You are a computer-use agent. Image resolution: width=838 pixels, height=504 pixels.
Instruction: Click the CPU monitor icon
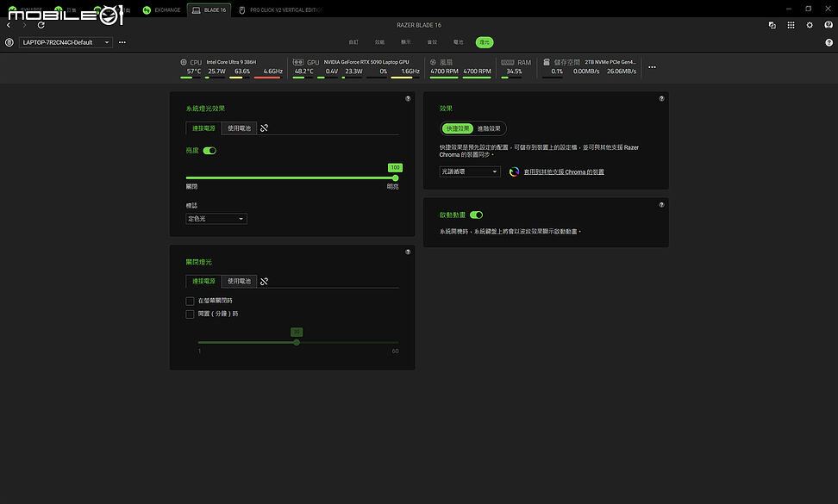click(x=184, y=62)
